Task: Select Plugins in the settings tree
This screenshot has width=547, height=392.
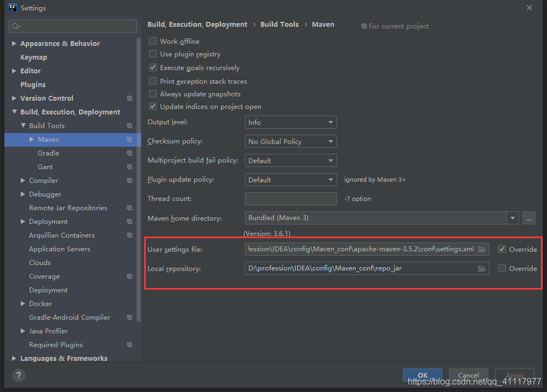Action: (x=33, y=85)
